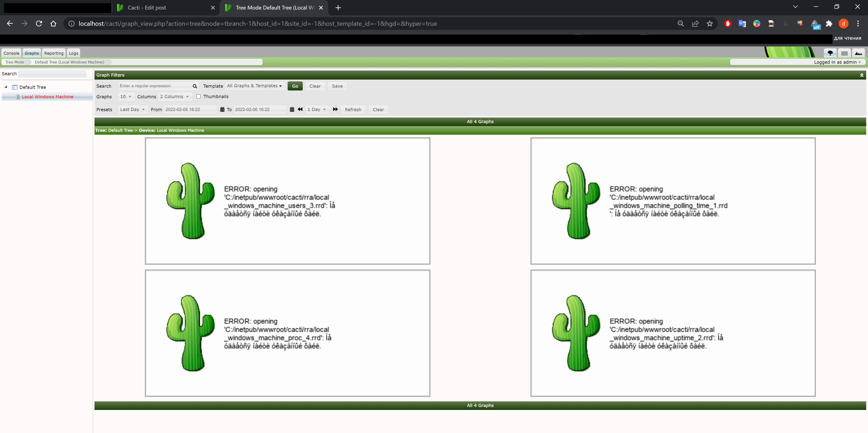Open Chrome extensions puzzle menu
This screenshot has width=868, height=433.
(x=829, y=24)
